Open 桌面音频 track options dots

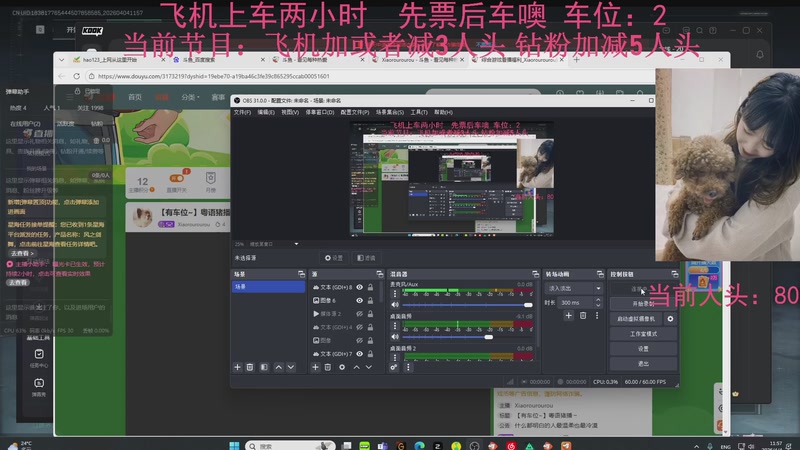point(394,326)
